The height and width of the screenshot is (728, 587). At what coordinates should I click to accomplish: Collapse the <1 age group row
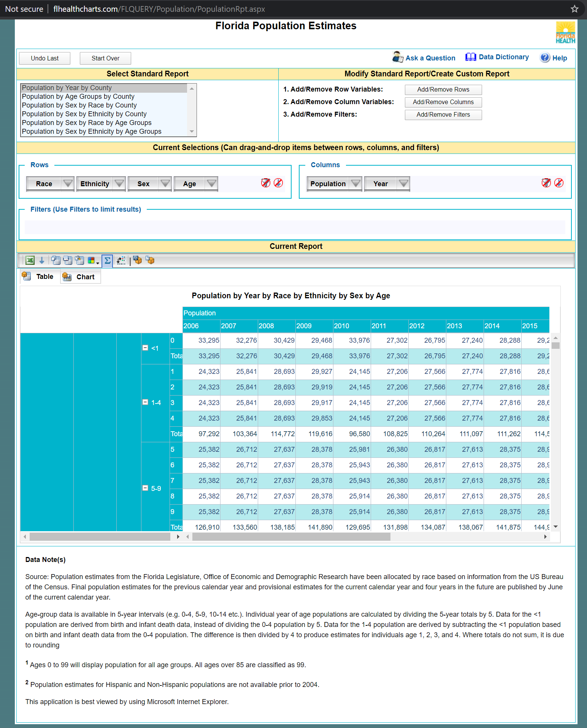(145, 348)
